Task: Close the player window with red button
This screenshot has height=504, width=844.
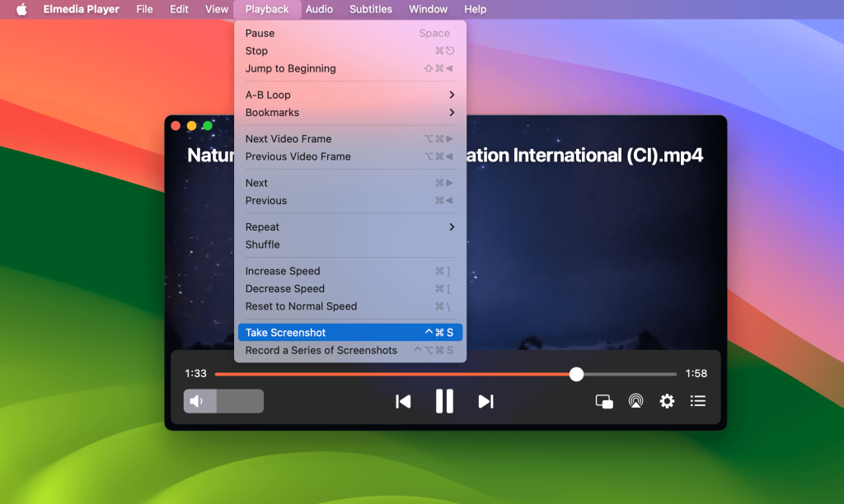Action: pyautogui.click(x=176, y=126)
